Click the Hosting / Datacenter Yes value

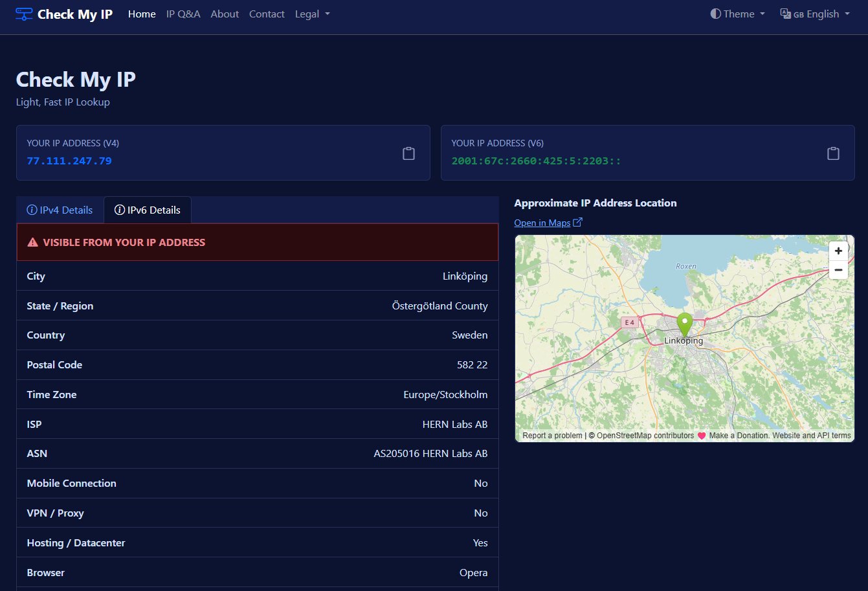tap(480, 542)
